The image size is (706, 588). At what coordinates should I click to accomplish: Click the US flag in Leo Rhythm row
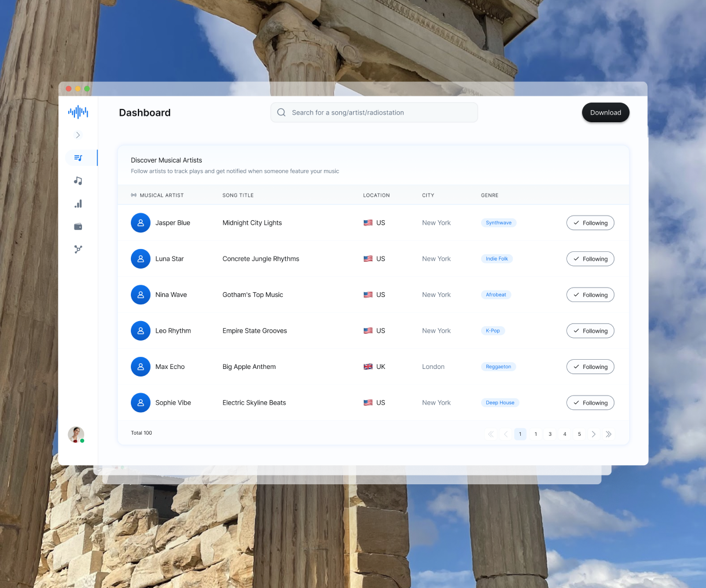[x=368, y=331]
